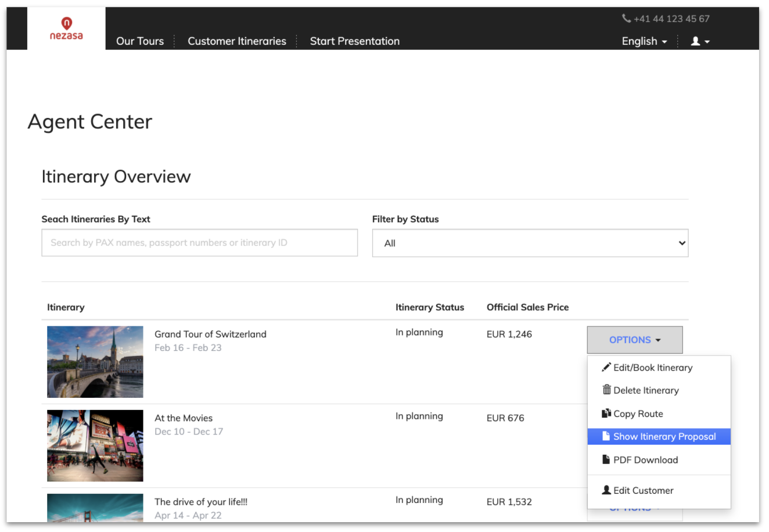Click the Itinerary column header
Image resolution: width=769 pixels, height=532 pixels.
[66, 307]
